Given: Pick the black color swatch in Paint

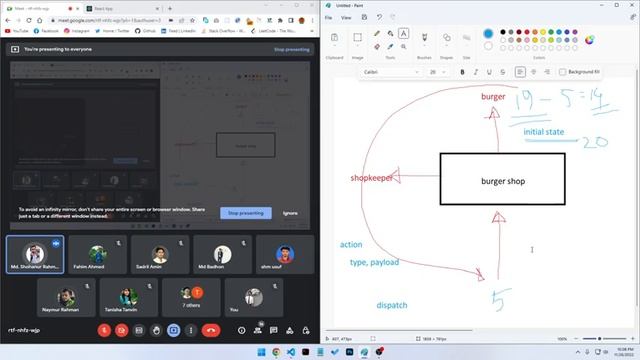Looking at the screenshot, I should pyautogui.click(x=503, y=32).
